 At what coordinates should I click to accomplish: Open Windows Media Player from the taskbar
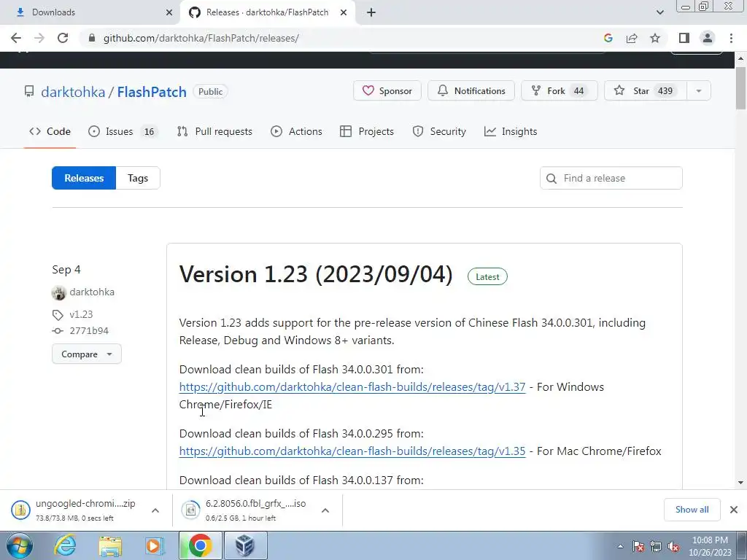154,546
